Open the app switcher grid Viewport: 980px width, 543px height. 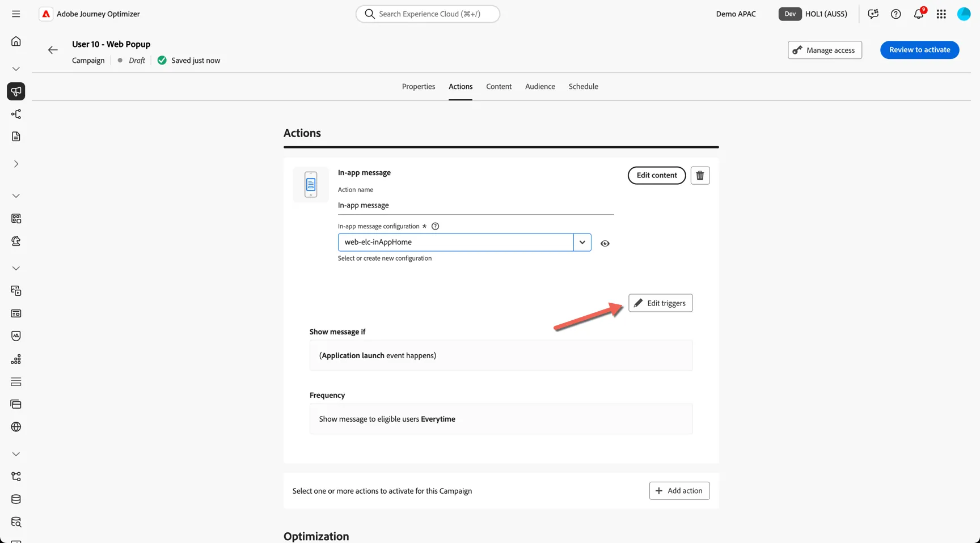941,14
